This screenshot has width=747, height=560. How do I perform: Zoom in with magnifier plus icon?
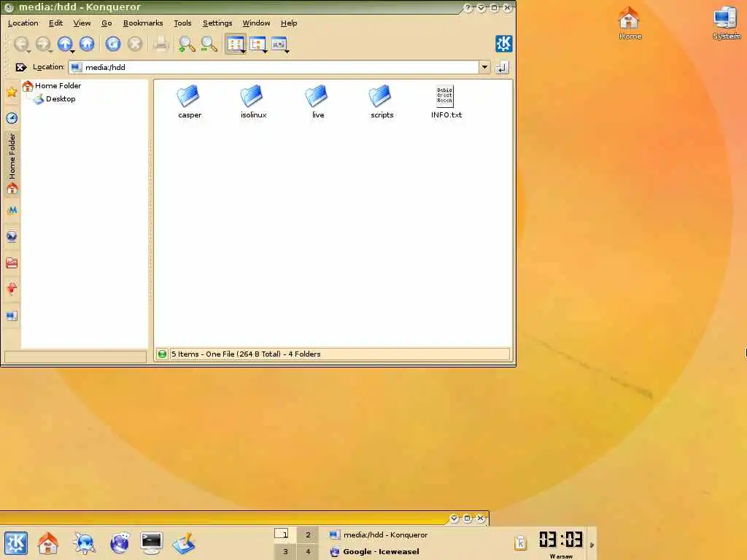[186, 44]
